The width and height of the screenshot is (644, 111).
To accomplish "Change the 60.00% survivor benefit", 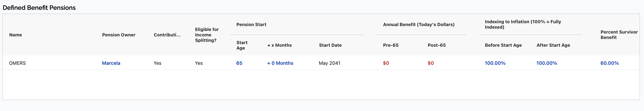I will click(x=610, y=63).
